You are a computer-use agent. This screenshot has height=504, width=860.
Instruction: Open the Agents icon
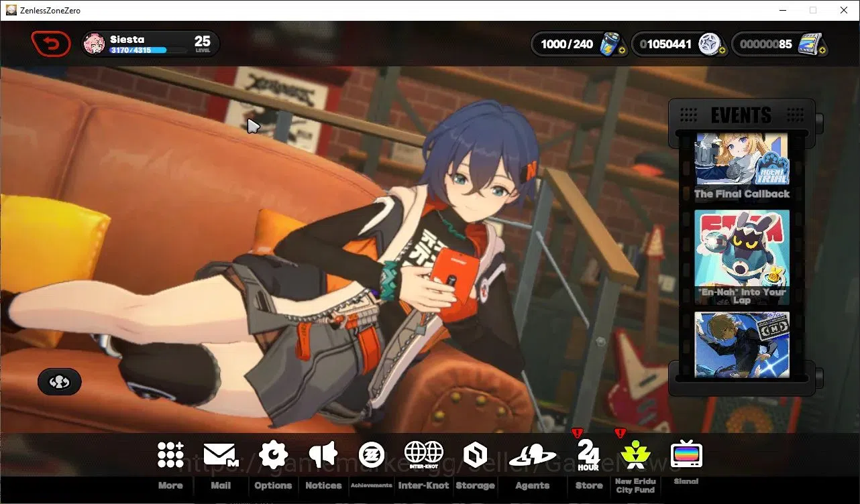(x=533, y=456)
